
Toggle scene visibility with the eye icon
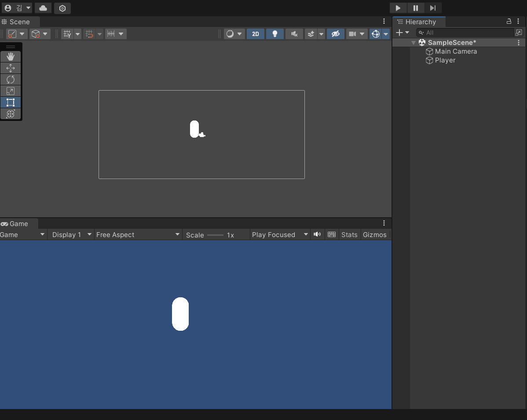pos(336,34)
